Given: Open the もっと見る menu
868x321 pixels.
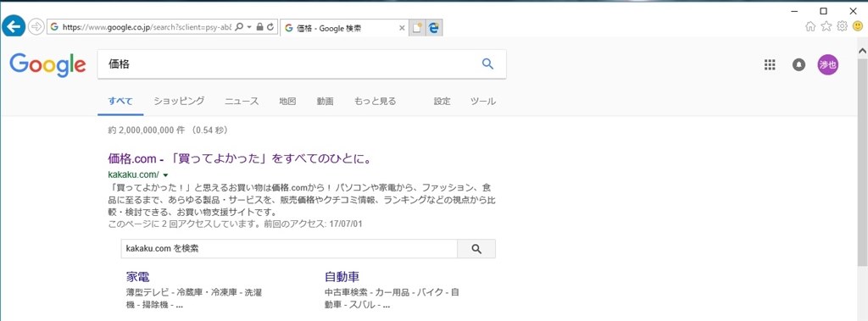Looking at the screenshot, I should [375, 102].
